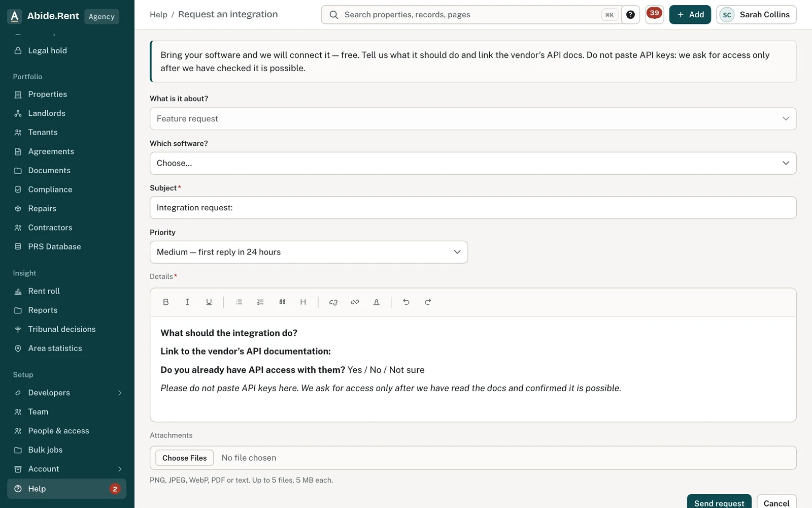Open the Priority dropdown
Screen dimensions: 812x508
pos(309,252)
